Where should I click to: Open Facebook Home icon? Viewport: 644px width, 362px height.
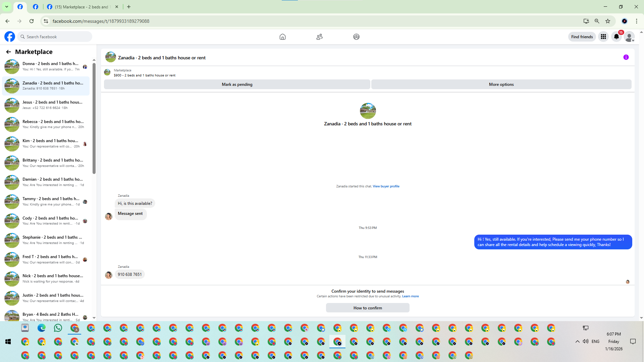click(282, 37)
